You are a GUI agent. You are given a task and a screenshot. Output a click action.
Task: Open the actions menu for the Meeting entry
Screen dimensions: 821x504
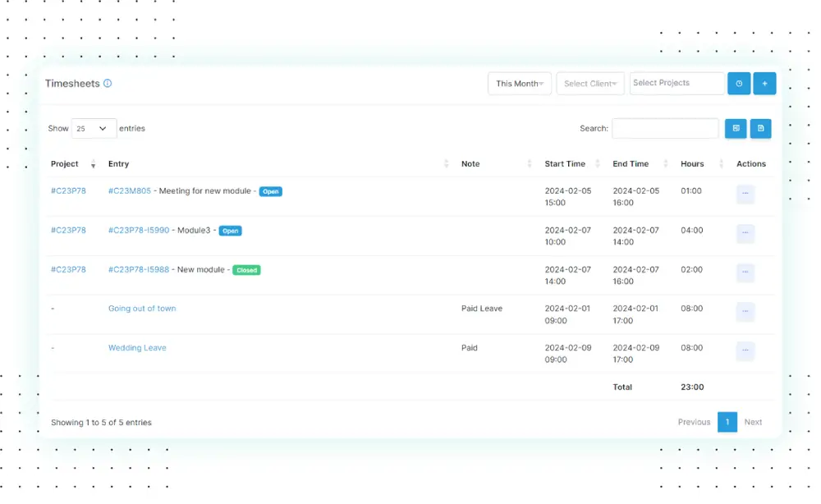pyautogui.click(x=745, y=194)
